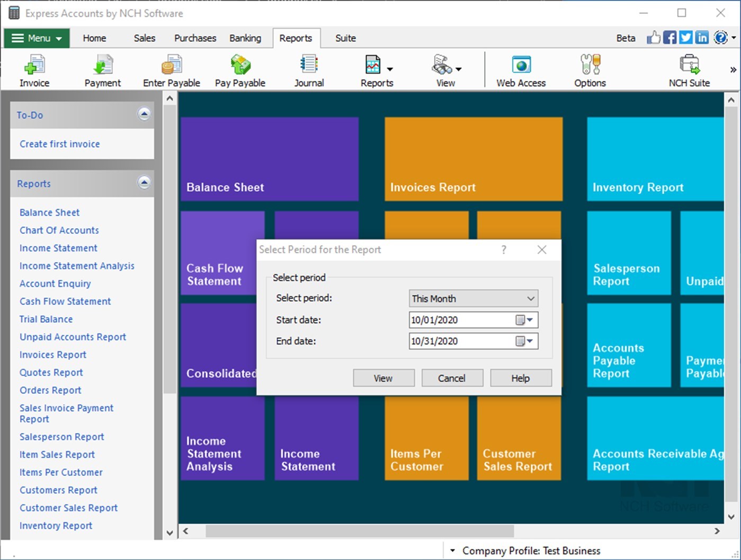Screen dimensions: 741x560
Task: Create a new invoice using the Invoice toolbar icon
Action: pyautogui.click(x=34, y=69)
